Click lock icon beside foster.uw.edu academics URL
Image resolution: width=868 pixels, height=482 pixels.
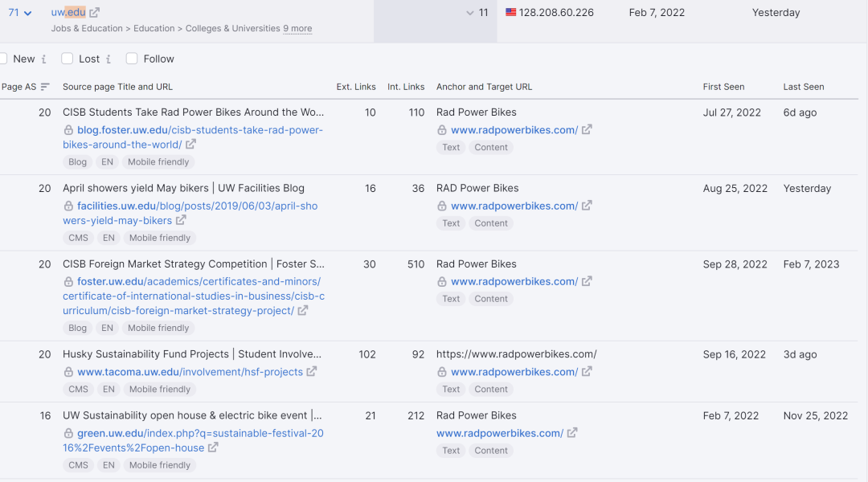pyautogui.click(x=68, y=282)
